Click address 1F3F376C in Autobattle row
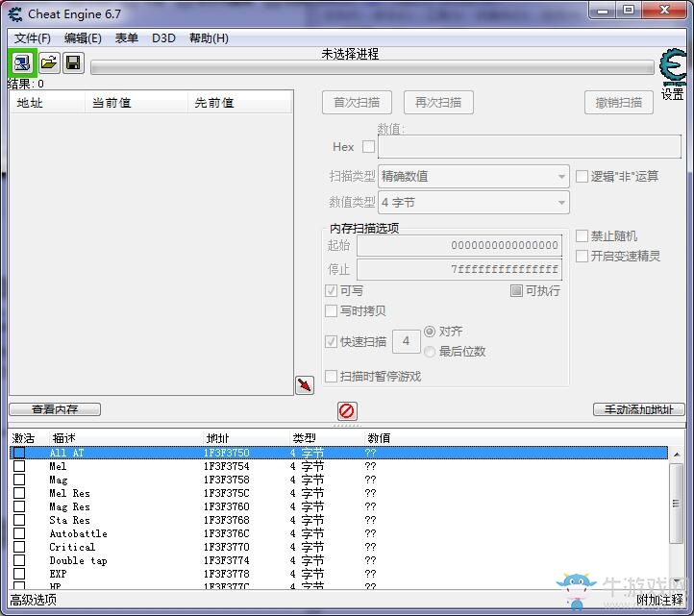 (x=226, y=533)
